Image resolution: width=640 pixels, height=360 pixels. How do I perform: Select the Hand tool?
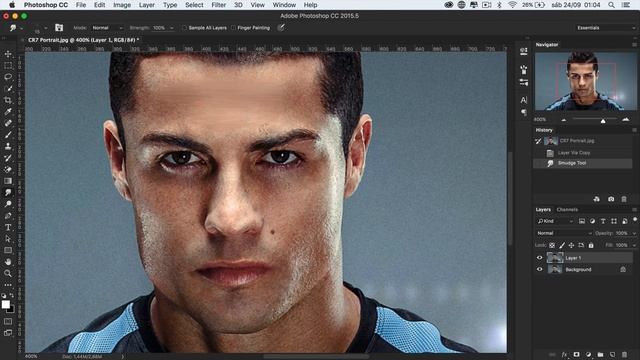8,262
